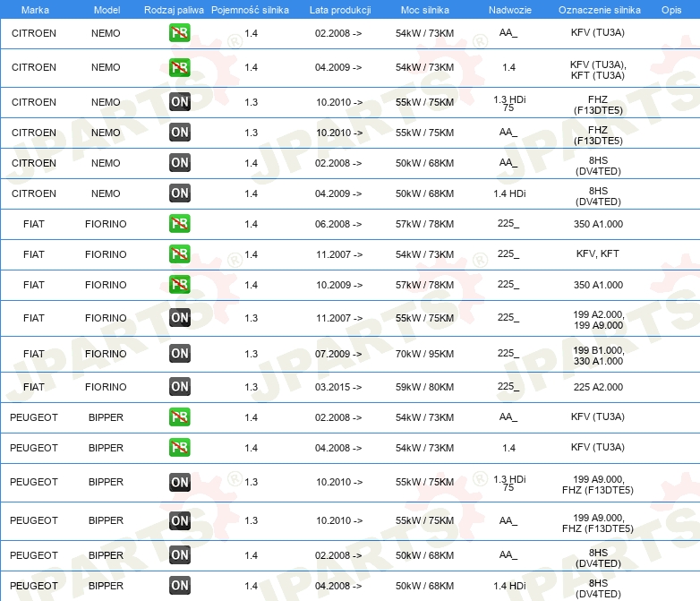Click the '59kW / 80KM' power cell
Image resolution: width=700 pixels, height=601 pixels.
[x=424, y=387]
